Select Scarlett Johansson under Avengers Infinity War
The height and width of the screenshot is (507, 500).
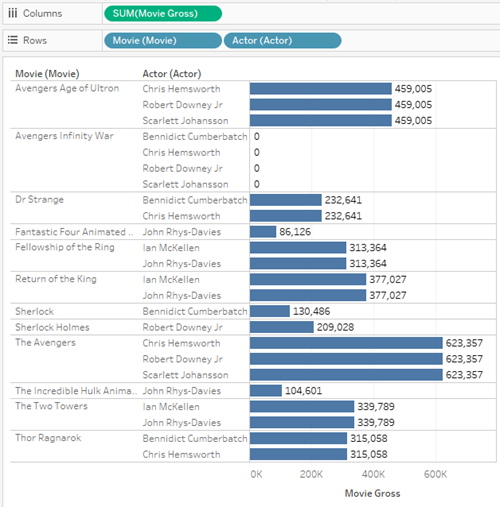pos(185,184)
